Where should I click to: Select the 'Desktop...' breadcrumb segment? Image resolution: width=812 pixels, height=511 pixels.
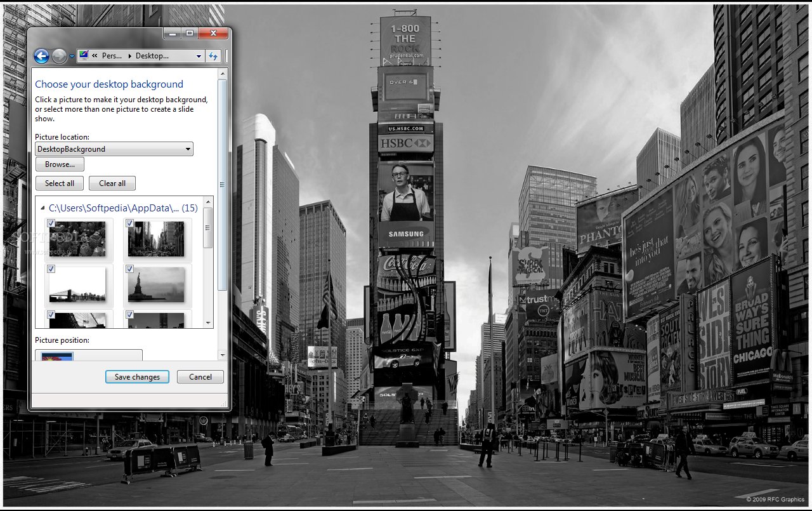click(x=152, y=56)
